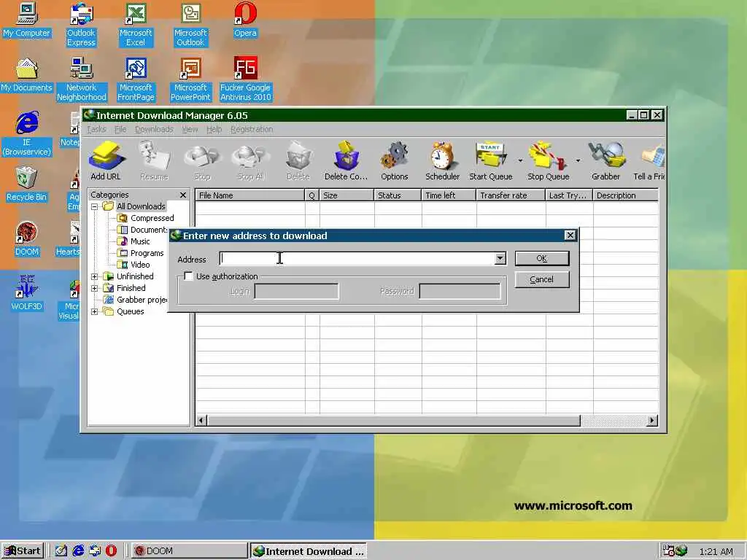Expand the Unfinished category node
Image resolution: width=747 pixels, height=560 pixels.
pos(94,276)
